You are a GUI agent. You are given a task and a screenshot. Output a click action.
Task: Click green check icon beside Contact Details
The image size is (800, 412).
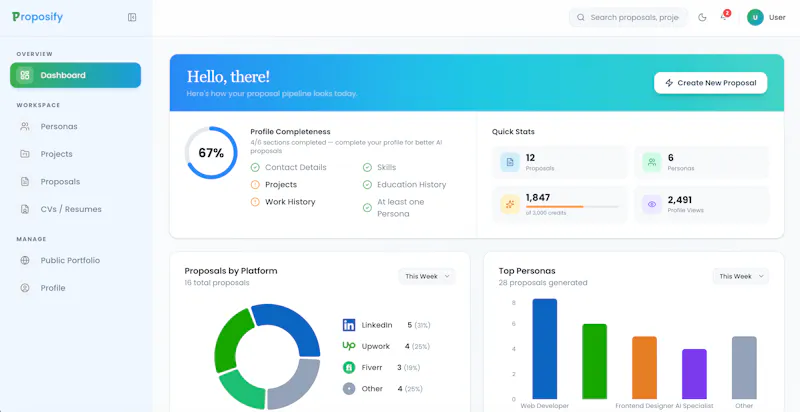(x=255, y=167)
